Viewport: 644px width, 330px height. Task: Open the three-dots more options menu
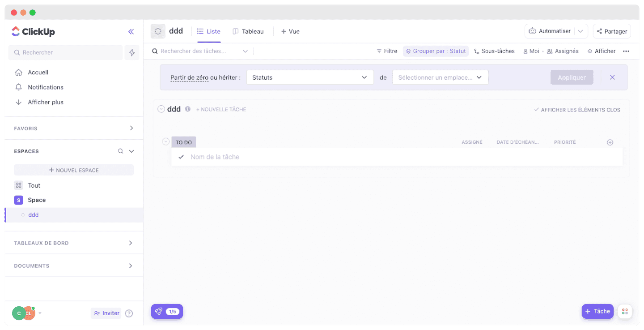[x=626, y=51]
